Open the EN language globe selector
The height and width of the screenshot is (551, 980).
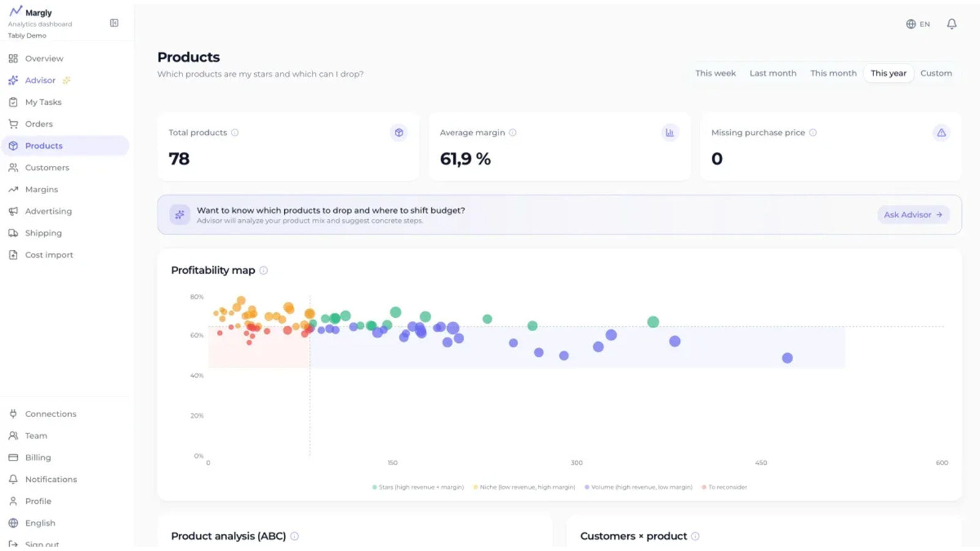[x=918, y=24]
